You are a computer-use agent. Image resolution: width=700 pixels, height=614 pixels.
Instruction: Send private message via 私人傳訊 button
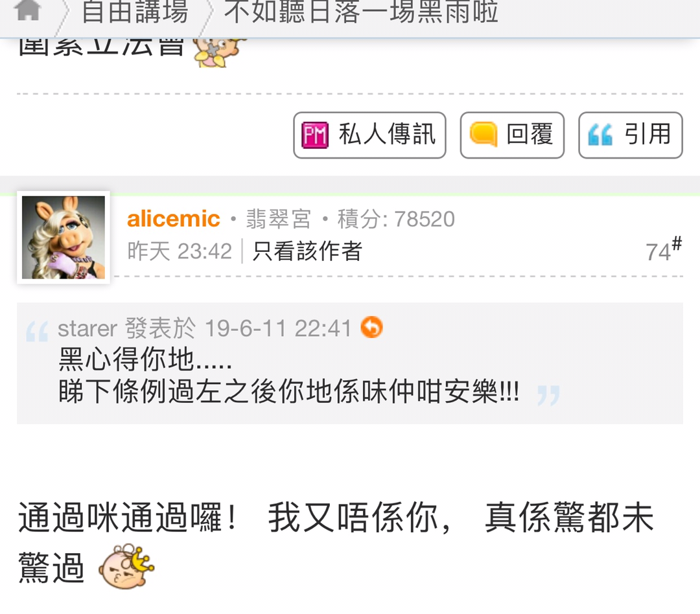369,135
